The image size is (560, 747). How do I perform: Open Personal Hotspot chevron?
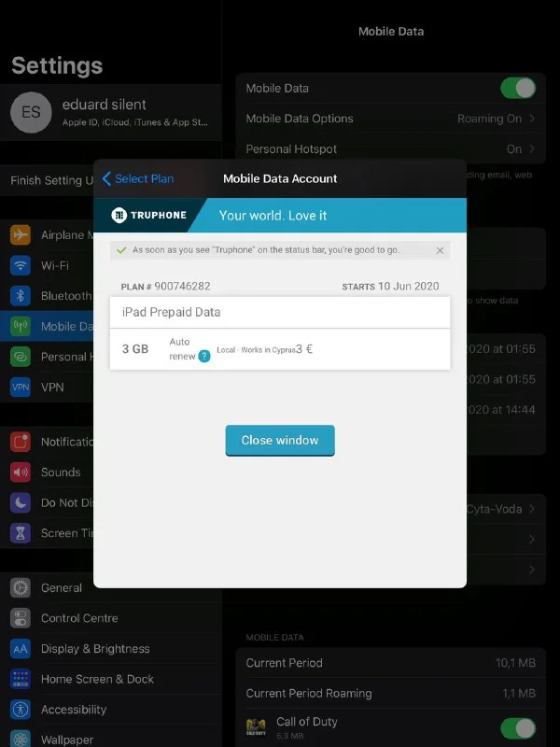(x=532, y=148)
